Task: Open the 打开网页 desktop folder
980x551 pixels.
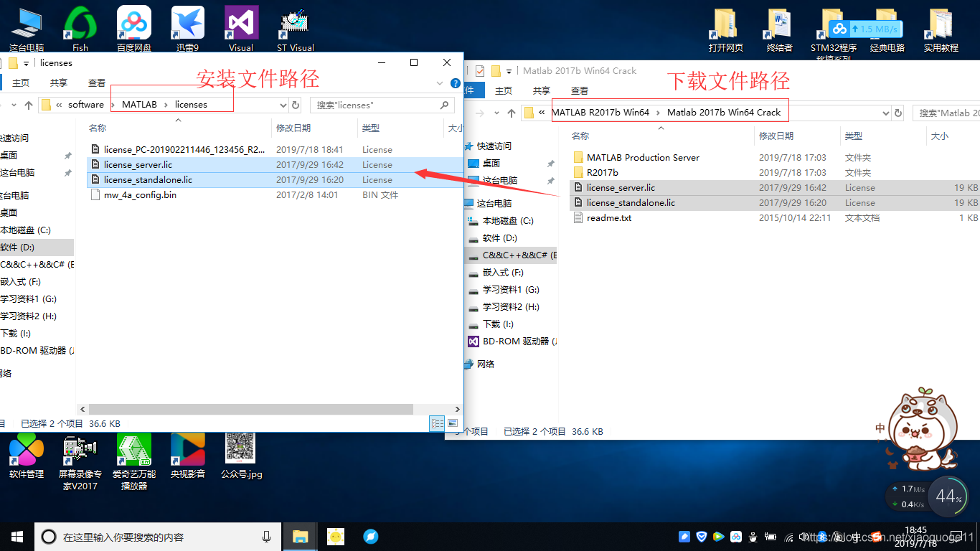Action: [726, 29]
